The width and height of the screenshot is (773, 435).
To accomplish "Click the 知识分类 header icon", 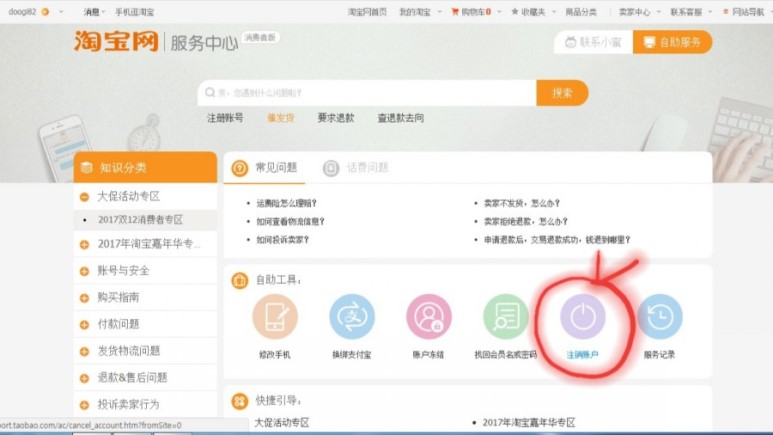I will [x=87, y=168].
